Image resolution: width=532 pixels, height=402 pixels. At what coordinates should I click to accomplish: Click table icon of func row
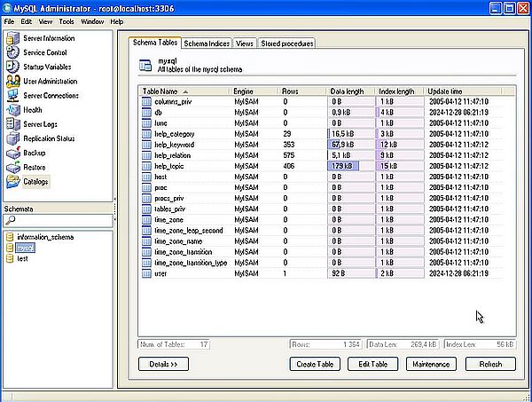(x=146, y=123)
